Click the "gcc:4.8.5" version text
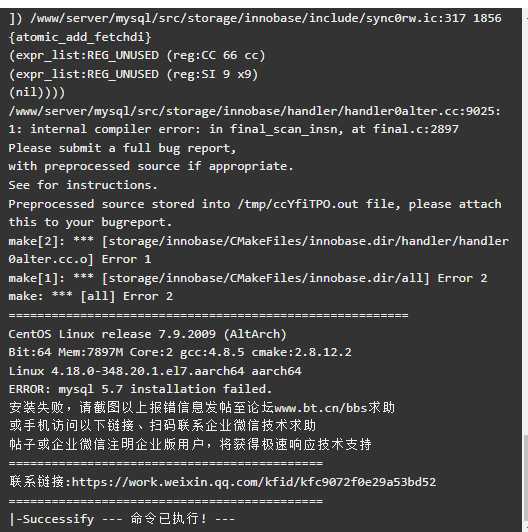Viewport: 528px width, 532px height. [212, 352]
